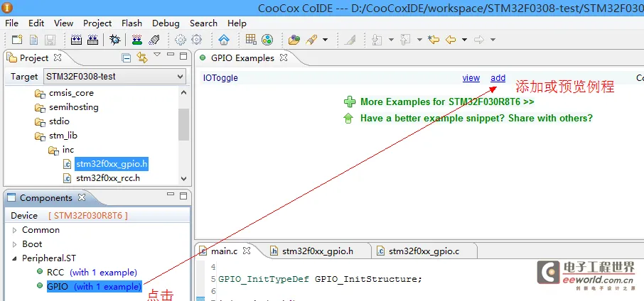Click Previous Annotation toolbar icon
The height and width of the screenshot is (301, 644).
(405, 40)
